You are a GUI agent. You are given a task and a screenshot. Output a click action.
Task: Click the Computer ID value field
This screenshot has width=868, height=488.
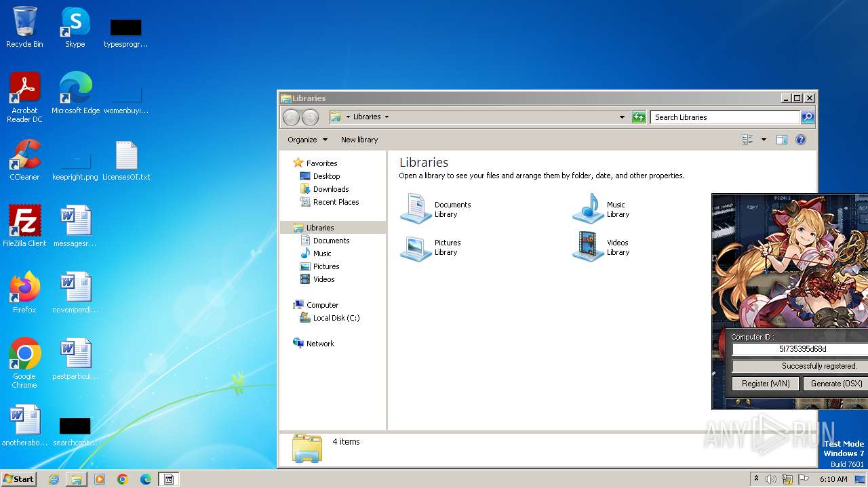click(x=800, y=350)
